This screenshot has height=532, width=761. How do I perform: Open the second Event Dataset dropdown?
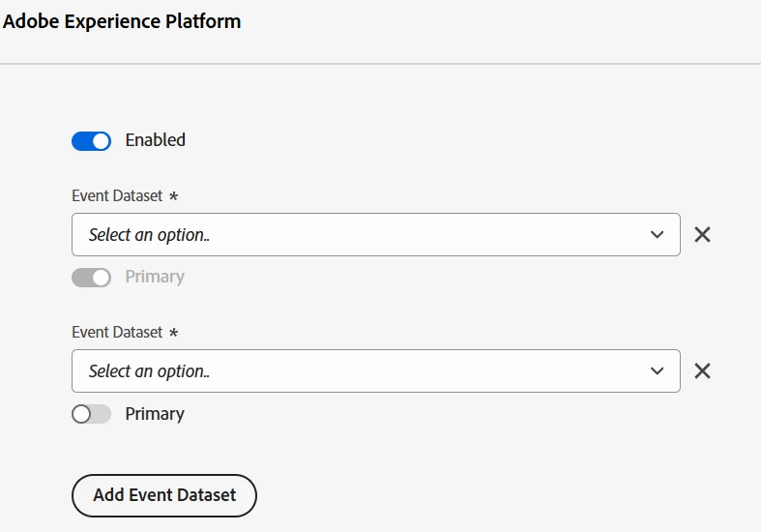point(375,371)
